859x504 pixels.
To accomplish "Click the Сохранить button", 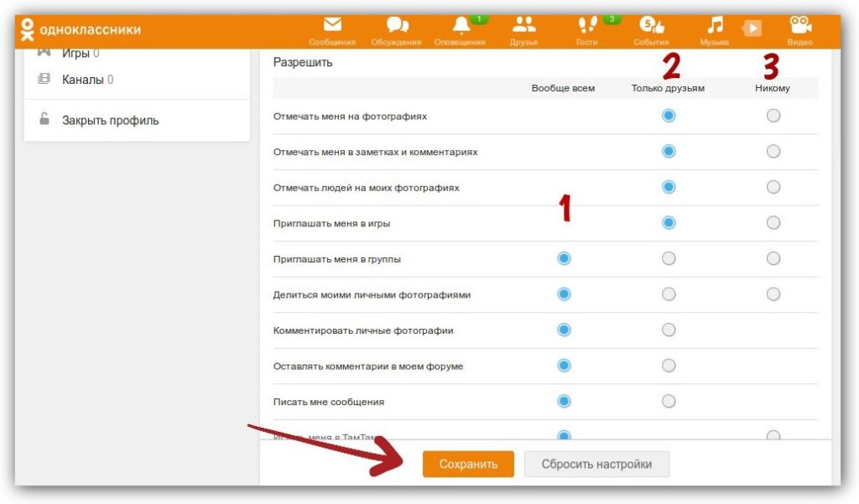I will pyautogui.click(x=468, y=464).
